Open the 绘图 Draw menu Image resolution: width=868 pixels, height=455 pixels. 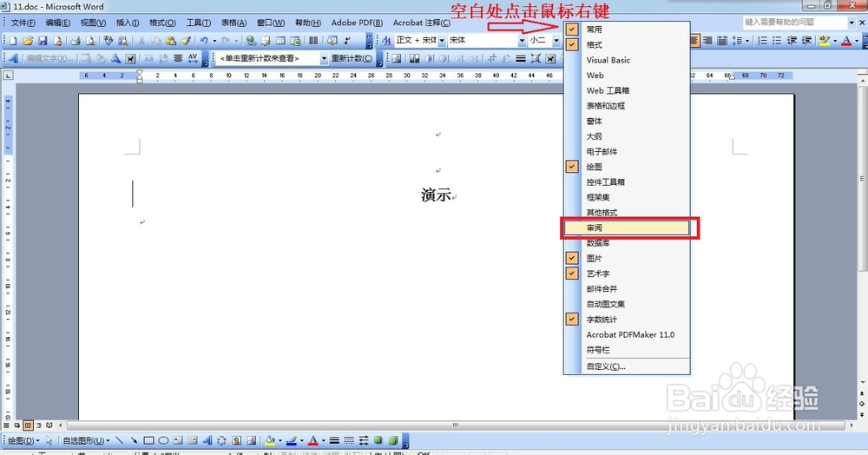point(23,440)
